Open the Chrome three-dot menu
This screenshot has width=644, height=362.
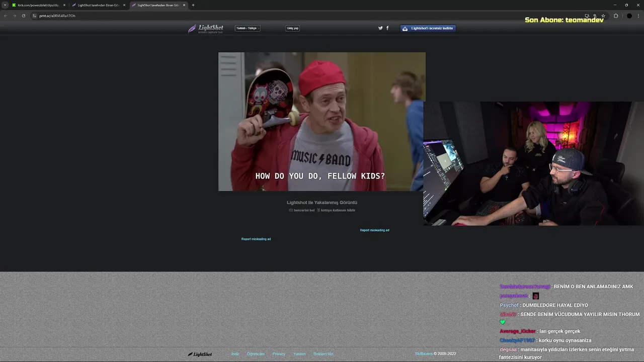pos(638,16)
